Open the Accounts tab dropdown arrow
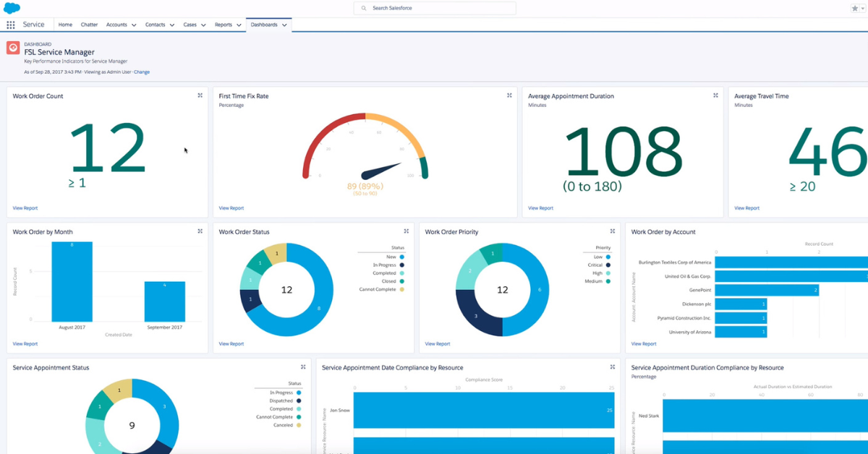The height and width of the screenshot is (454, 868). coord(134,25)
